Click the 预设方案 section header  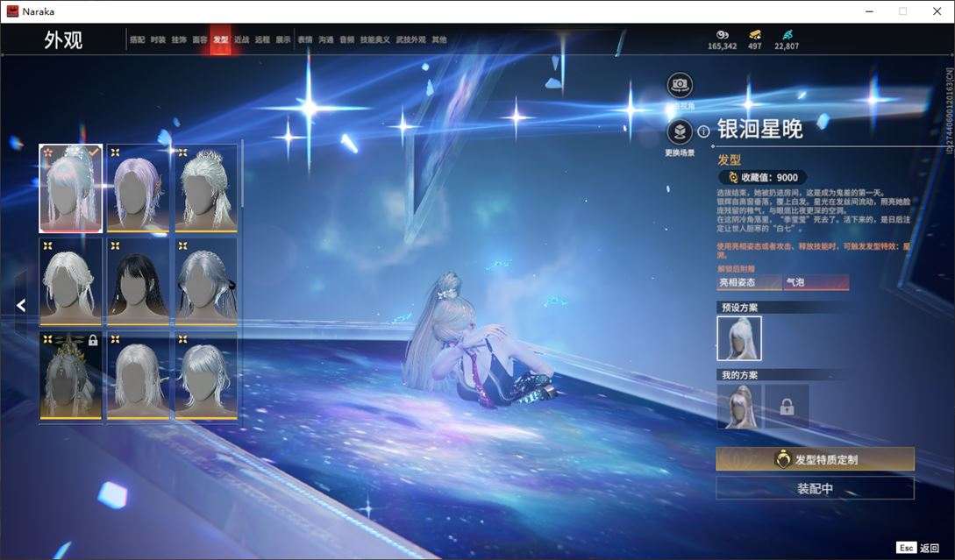pos(740,308)
